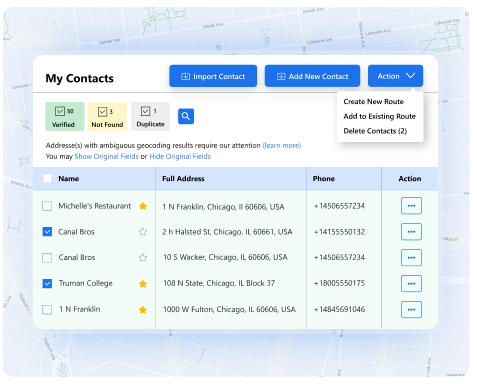477x384 pixels.
Task: Star the Canal Bros contact at Halsted St
Action: point(143,232)
